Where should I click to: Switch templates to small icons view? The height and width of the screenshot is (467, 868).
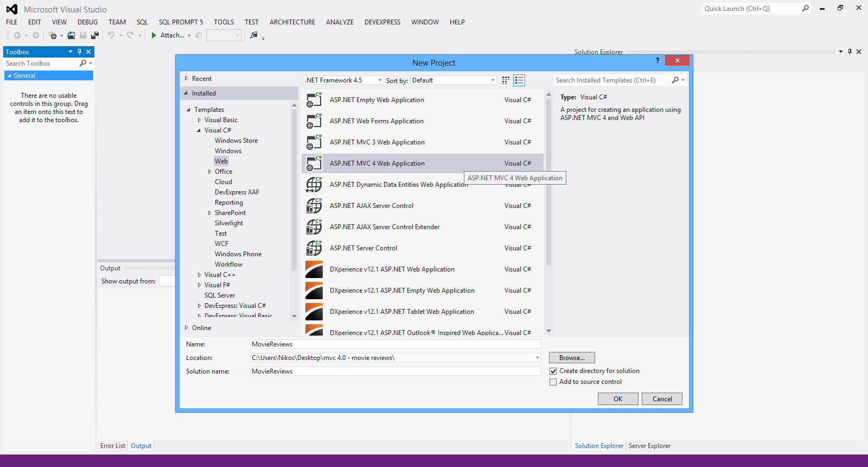click(506, 80)
